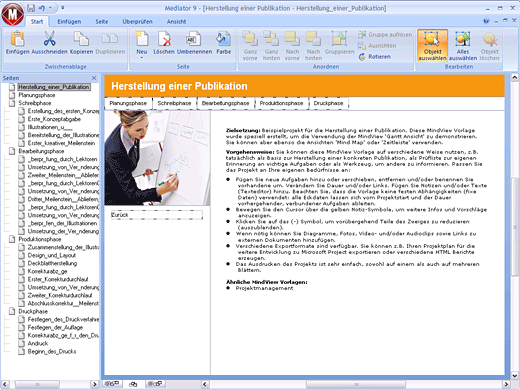
Task: Open the Undo history dropdown arrow
Action: point(50,8)
